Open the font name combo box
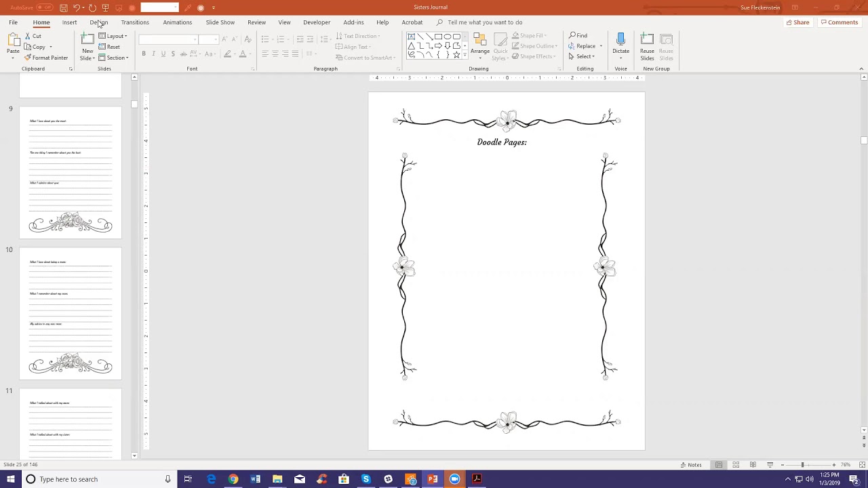868x488 pixels. 168,39
